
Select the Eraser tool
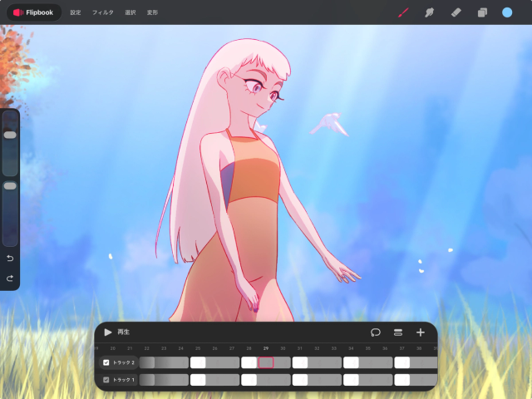[x=456, y=12]
